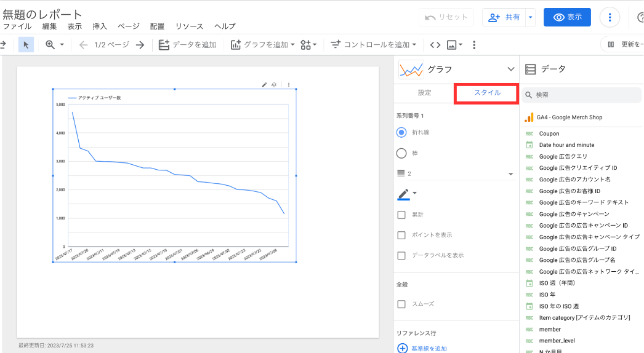Click the データを追加 button
The image size is (644, 353).
(187, 45)
